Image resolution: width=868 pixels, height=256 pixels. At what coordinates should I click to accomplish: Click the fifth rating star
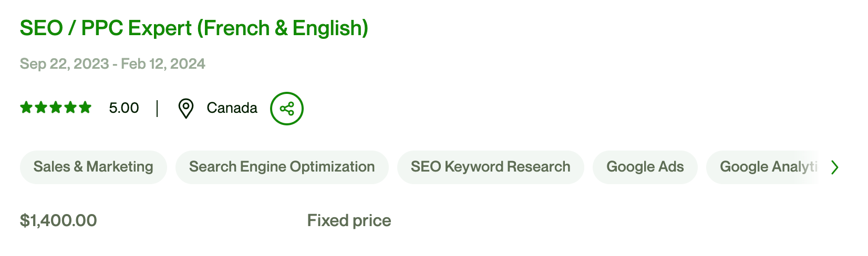pyautogui.click(x=85, y=108)
